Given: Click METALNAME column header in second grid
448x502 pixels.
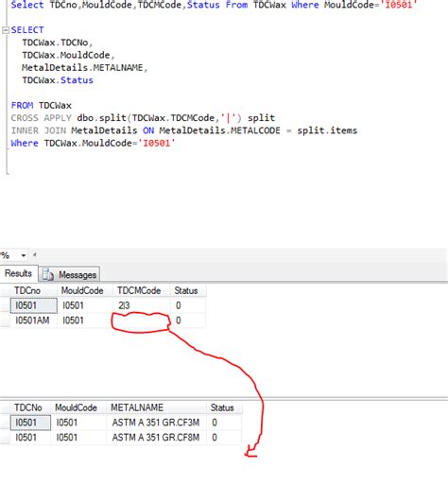Looking at the screenshot, I should pyautogui.click(x=156, y=407).
